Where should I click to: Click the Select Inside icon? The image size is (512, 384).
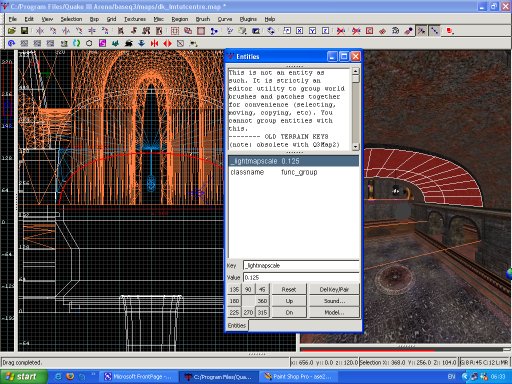coord(159,31)
